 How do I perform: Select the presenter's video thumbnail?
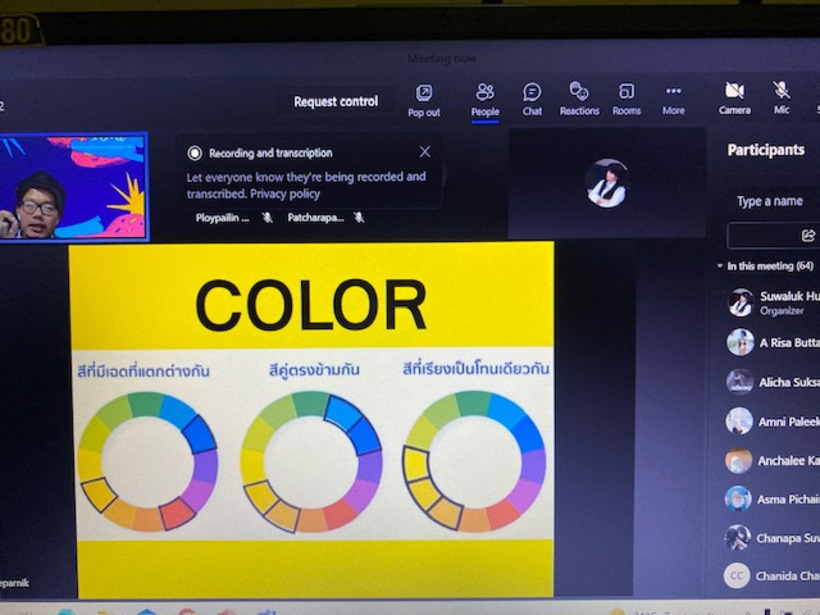[x=74, y=187]
